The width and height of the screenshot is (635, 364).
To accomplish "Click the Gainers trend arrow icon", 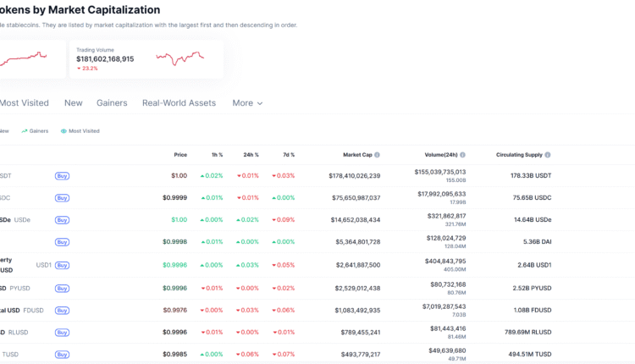I will pos(25,131).
